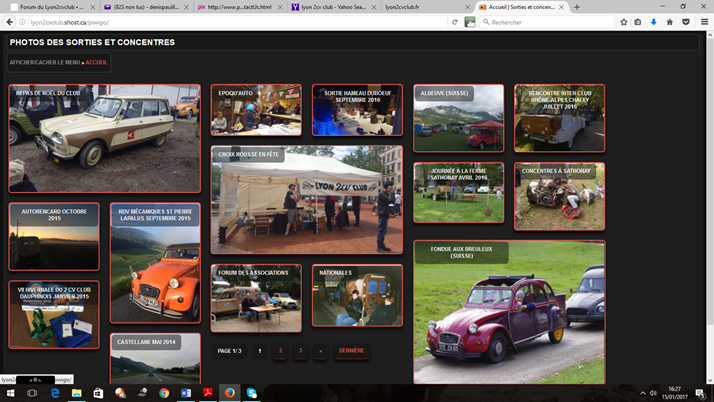Open the Fondue aux Breuleux album thumbnail
The height and width of the screenshot is (402, 714).
coord(508,312)
